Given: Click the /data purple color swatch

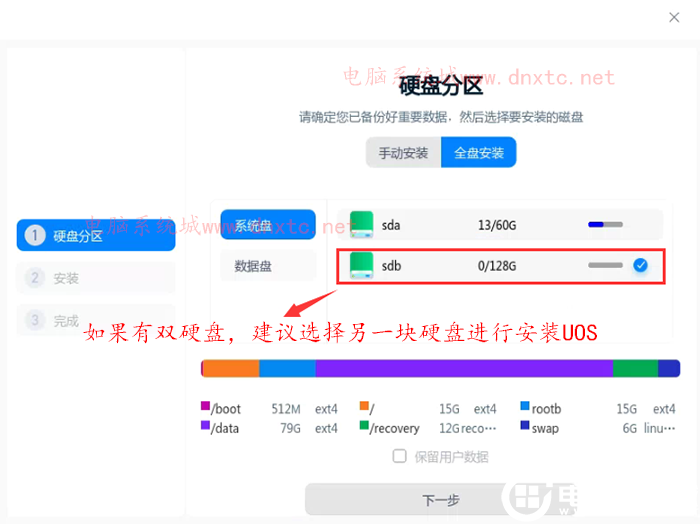Looking at the screenshot, I should [205, 425].
